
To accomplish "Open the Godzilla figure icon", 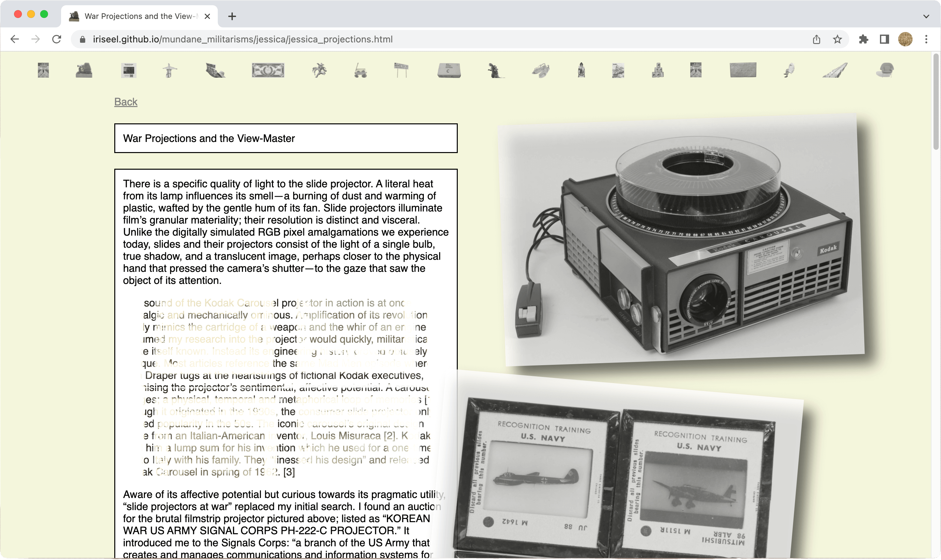I will point(496,70).
